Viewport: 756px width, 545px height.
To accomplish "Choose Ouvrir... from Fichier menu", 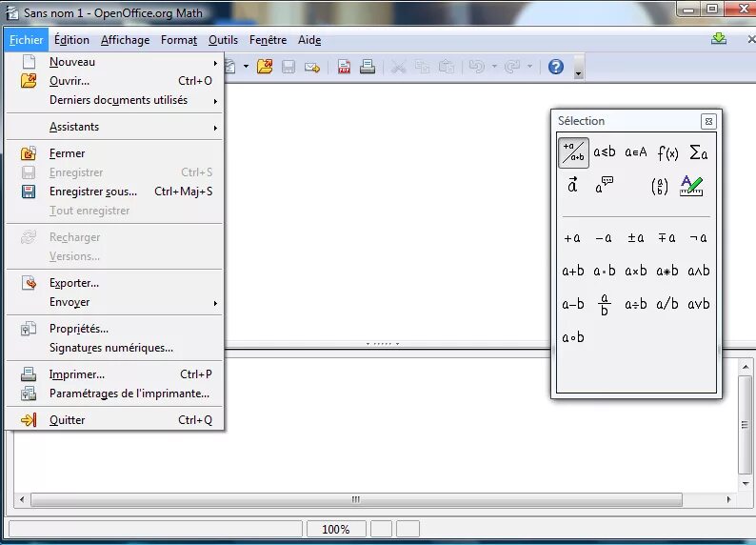I will point(114,81).
